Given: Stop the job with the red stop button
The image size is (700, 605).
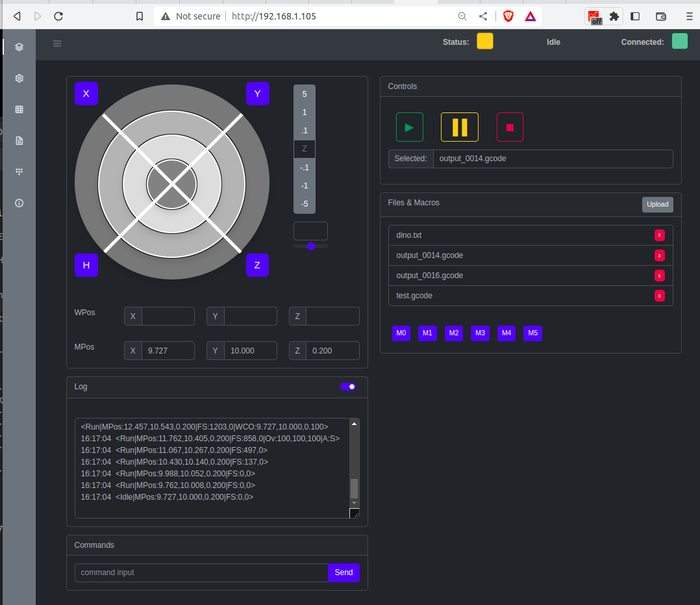Looking at the screenshot, I should [510, 127].
